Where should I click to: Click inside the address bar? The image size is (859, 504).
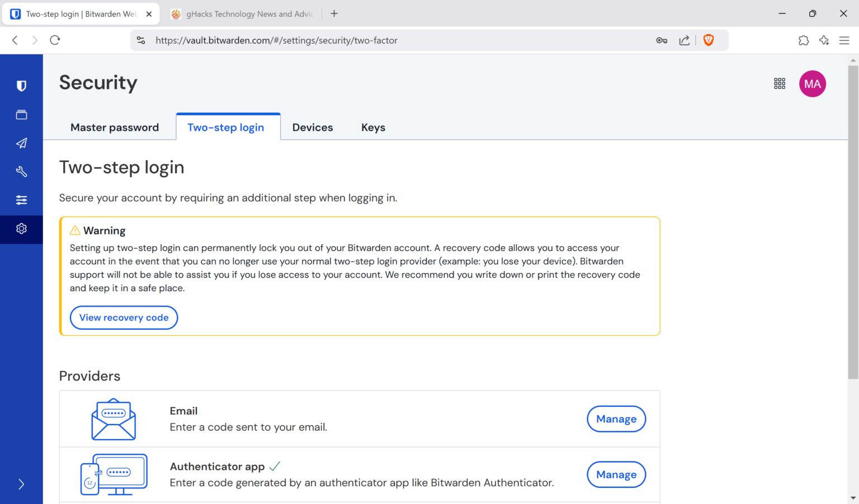[x=336, y=40]
